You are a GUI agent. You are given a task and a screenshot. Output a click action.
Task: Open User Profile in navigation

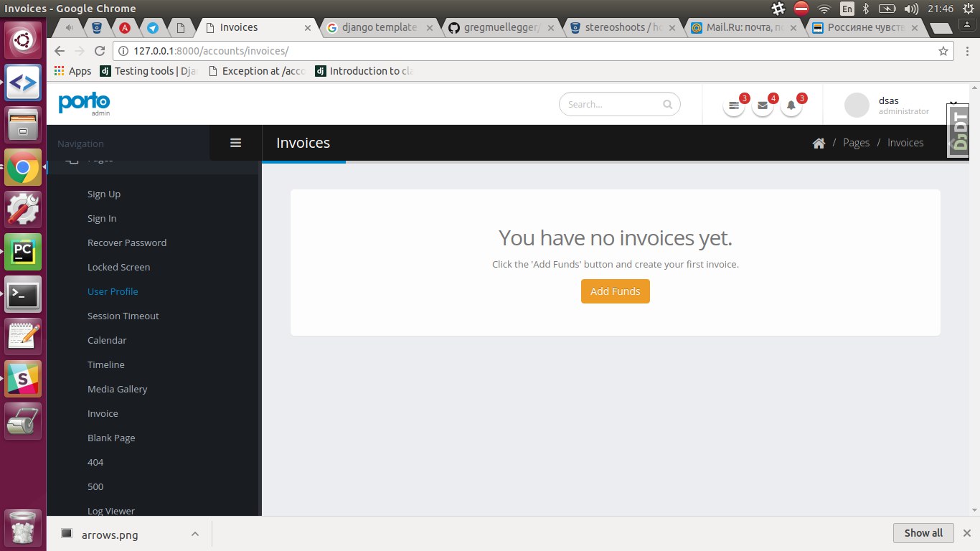[x=113, y=292]
